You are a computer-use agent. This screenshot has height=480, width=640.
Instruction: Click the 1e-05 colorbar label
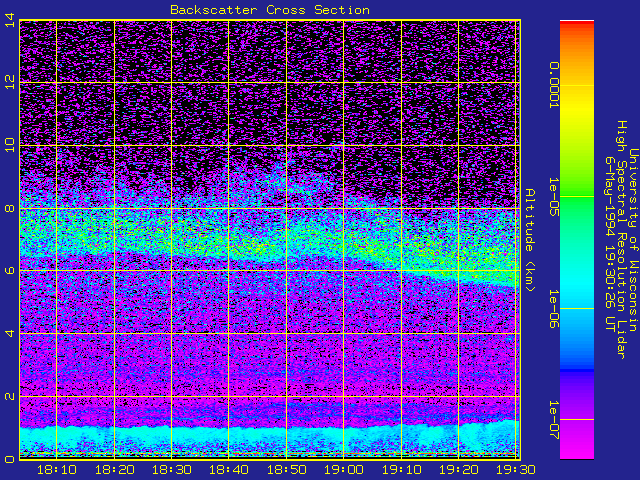(553, 197)
